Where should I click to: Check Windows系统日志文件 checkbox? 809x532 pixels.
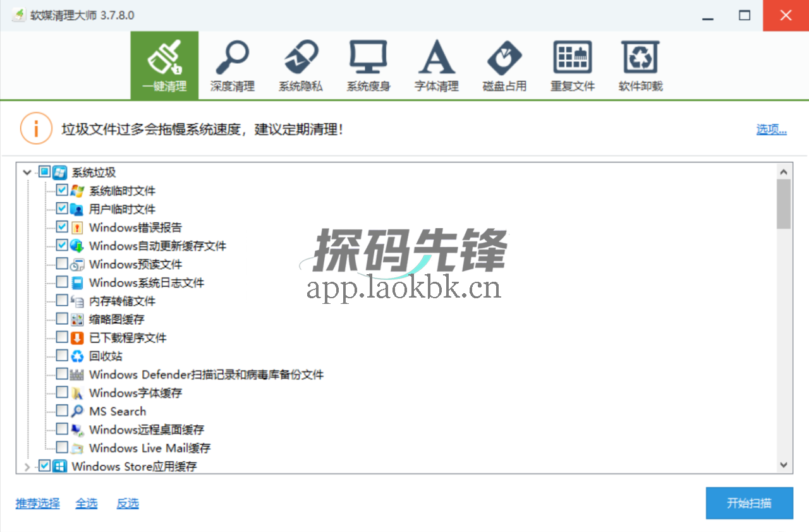tap(62, 282)
